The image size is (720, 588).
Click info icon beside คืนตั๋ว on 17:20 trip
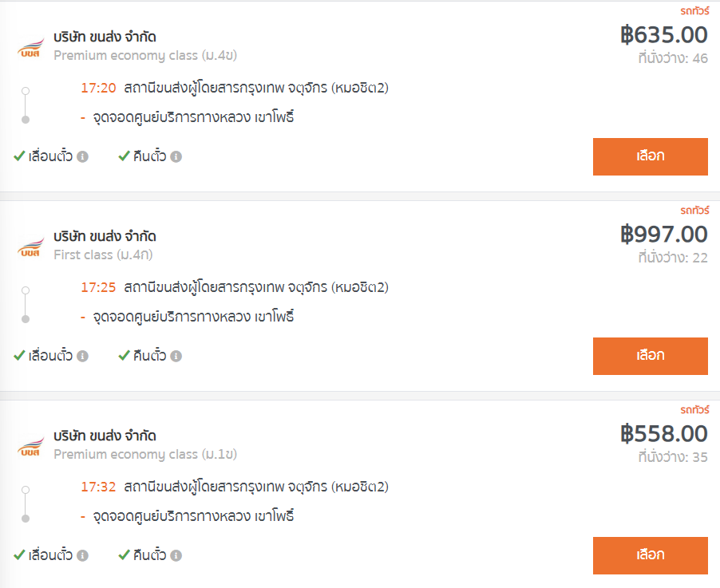click(176, 157)
